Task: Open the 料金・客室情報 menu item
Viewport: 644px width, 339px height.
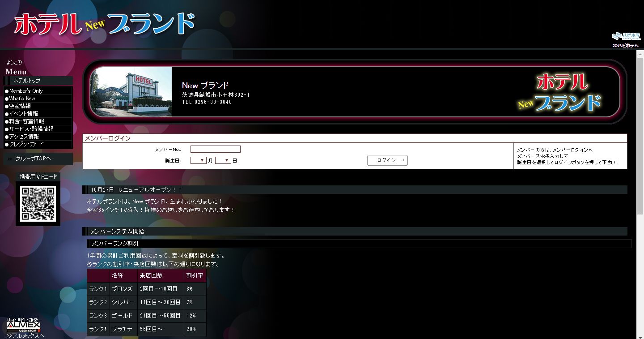Action: pyautogui.click(x=38, y=121)
